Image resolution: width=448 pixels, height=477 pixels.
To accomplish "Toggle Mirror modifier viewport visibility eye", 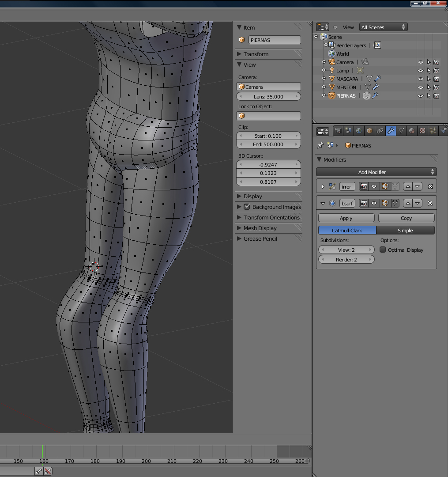I will (374, 186).
